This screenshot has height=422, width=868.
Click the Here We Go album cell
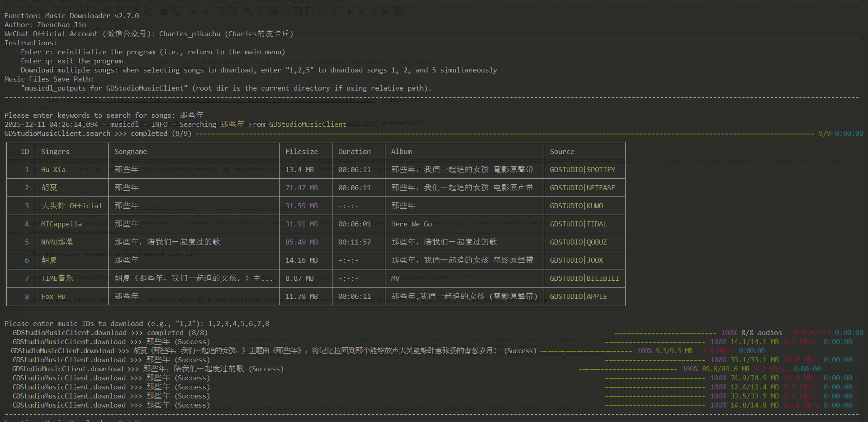coord(411,224)
